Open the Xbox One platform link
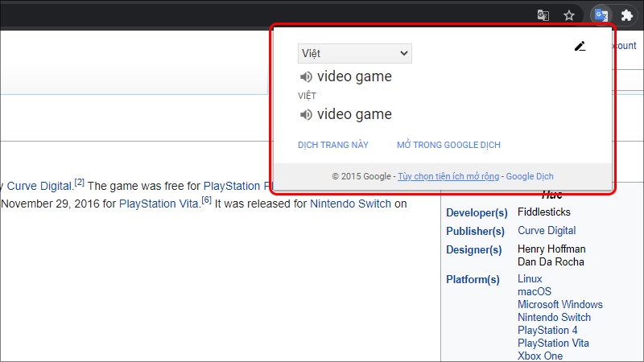Screen dimensions: 644x362 (540, 356)
